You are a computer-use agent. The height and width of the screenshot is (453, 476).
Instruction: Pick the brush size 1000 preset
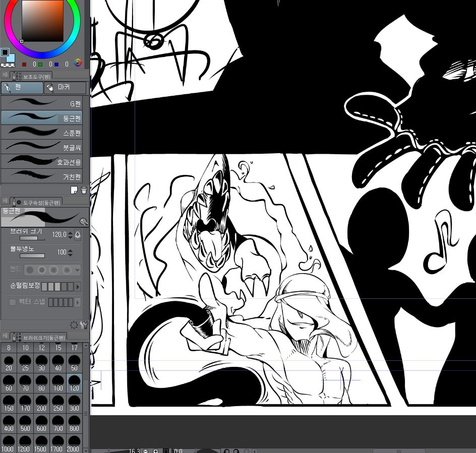[x=9, y=444]
